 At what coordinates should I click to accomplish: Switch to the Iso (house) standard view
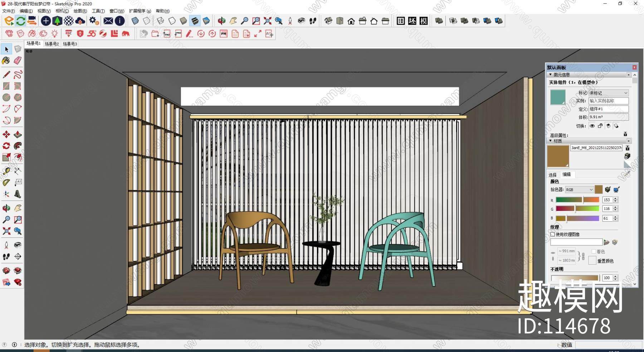328,21
